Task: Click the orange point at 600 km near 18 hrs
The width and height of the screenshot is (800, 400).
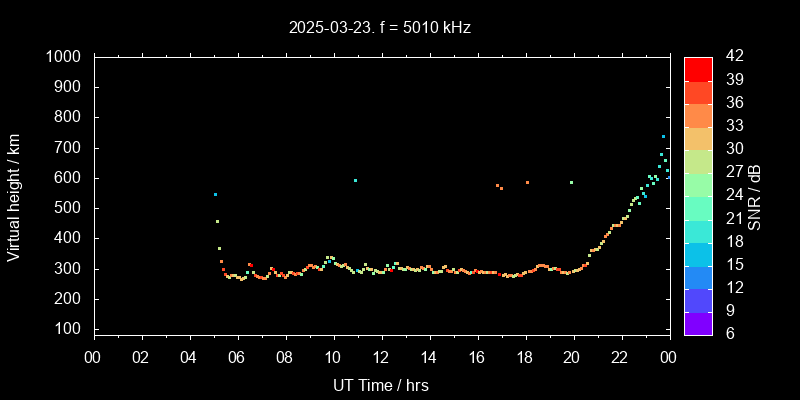Action: [x=527, y=182]
